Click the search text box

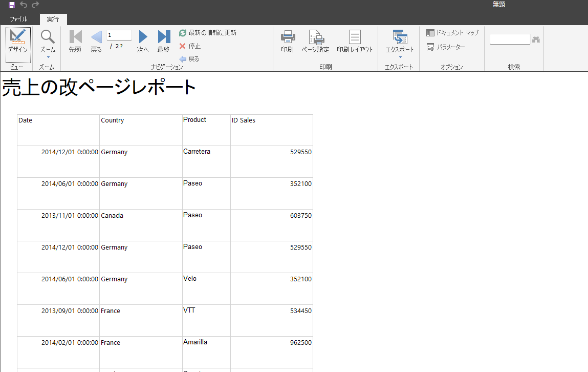pyautogui.click(x=510, y=39)
